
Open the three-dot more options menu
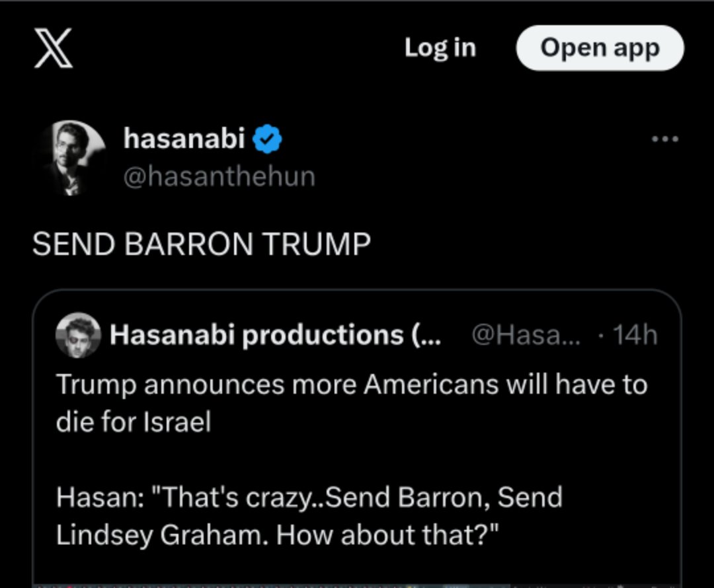(x=664, y=139)
